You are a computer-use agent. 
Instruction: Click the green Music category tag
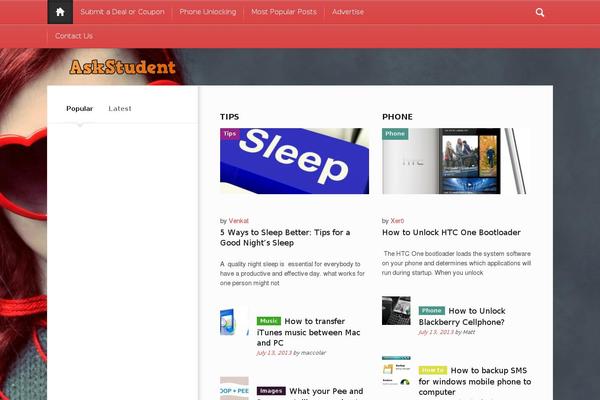pyautogui.click(x=269, y=321)
